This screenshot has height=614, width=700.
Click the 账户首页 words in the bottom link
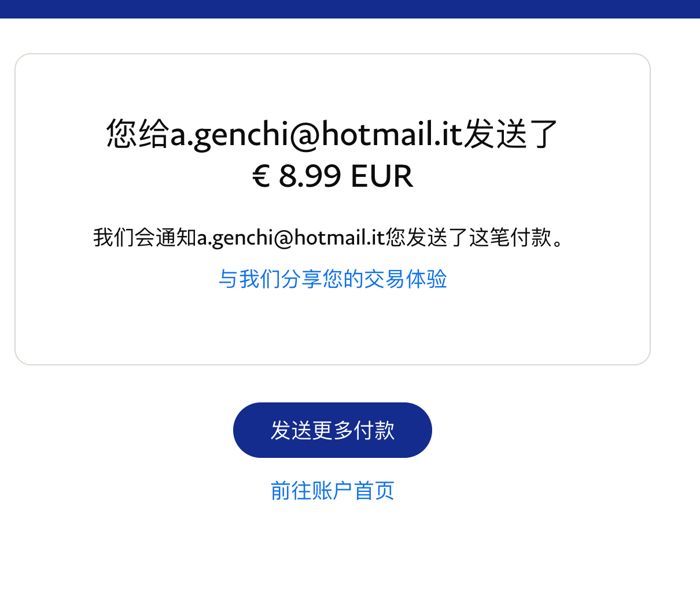[353, 491]
